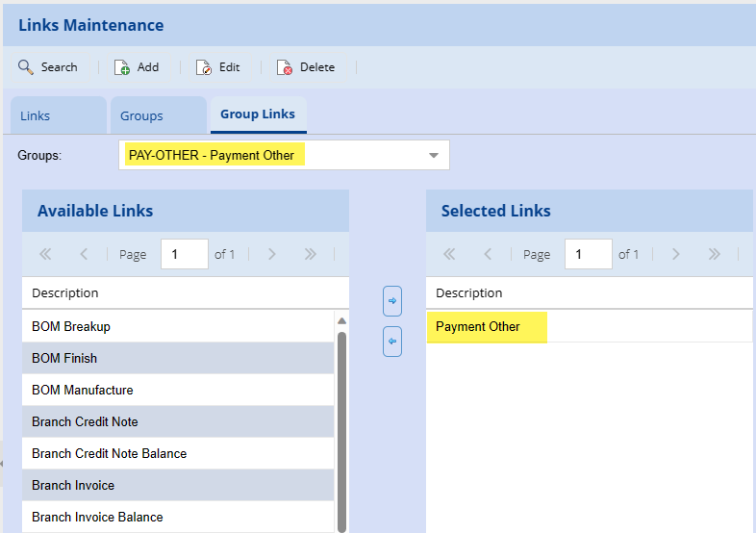This screenshot has height=533, width=756.
Task: Select the Group Links tab
Action: coord(258,114)
